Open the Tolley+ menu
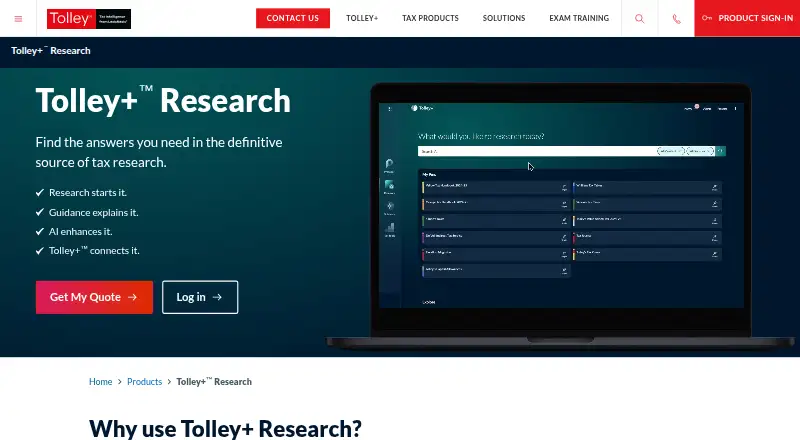 362,18
